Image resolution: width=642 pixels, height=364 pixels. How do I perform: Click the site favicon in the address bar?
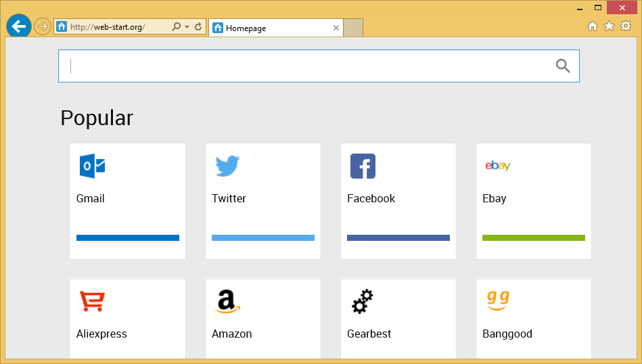[x=62, y=26]
